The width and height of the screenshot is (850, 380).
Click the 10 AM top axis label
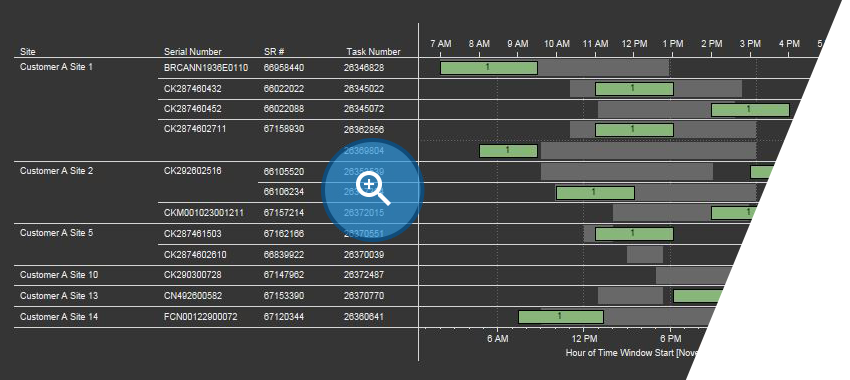click(557, 43)
